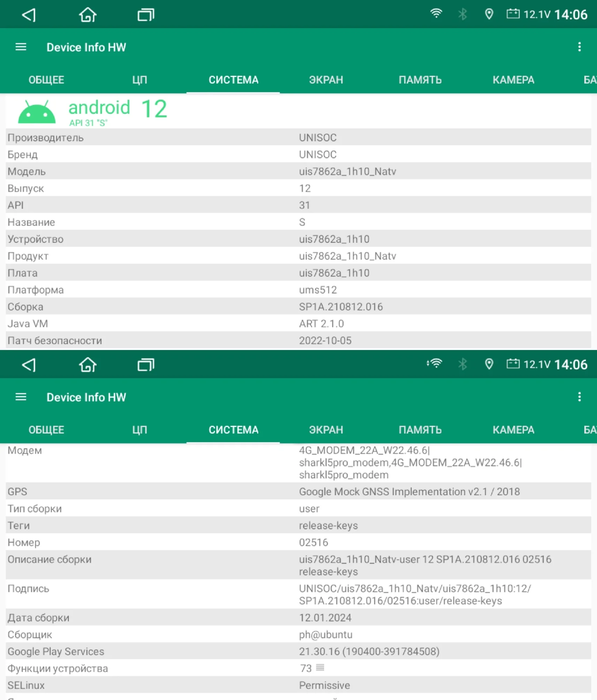Viewport: 597px width, 700px height.
Task: Tap the home icon in the upper screenshot
Action: pyautogui.click(x=87, y=15)
